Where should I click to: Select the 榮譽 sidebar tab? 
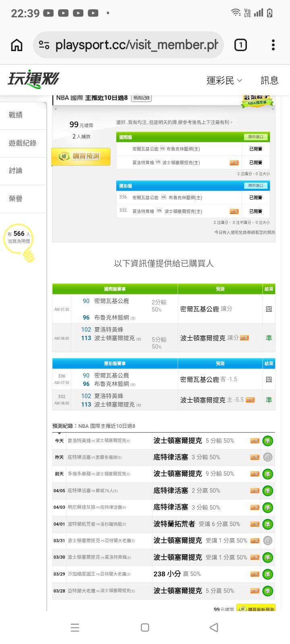tap(23, 199)
